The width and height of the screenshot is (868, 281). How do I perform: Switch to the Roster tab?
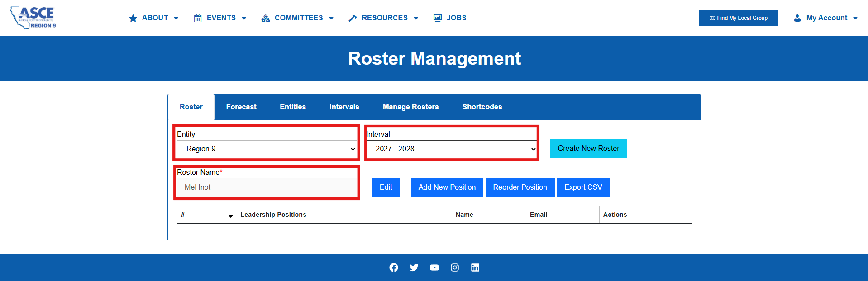coord(191,107)
